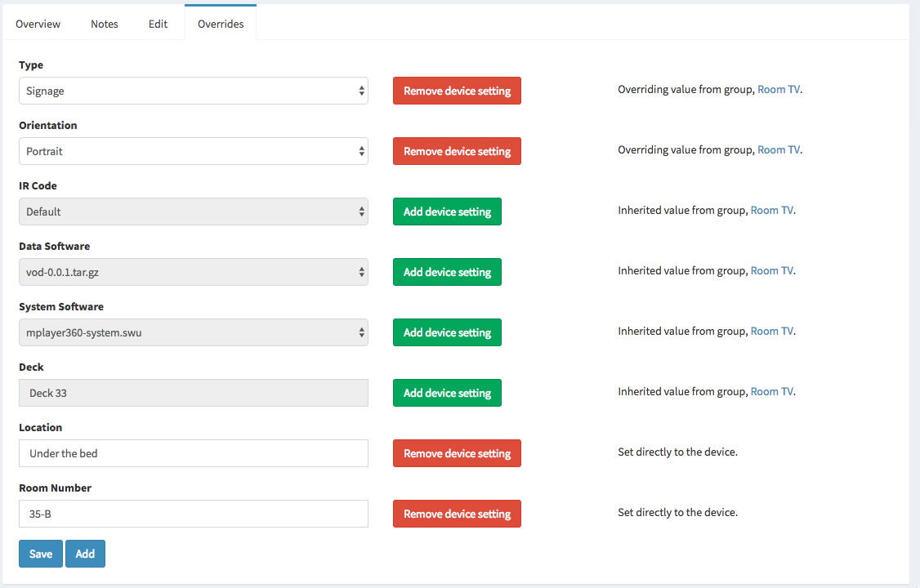Follow the Room TV link beside Type
Viewport: 920px width, 588px height.
(779, 90)
